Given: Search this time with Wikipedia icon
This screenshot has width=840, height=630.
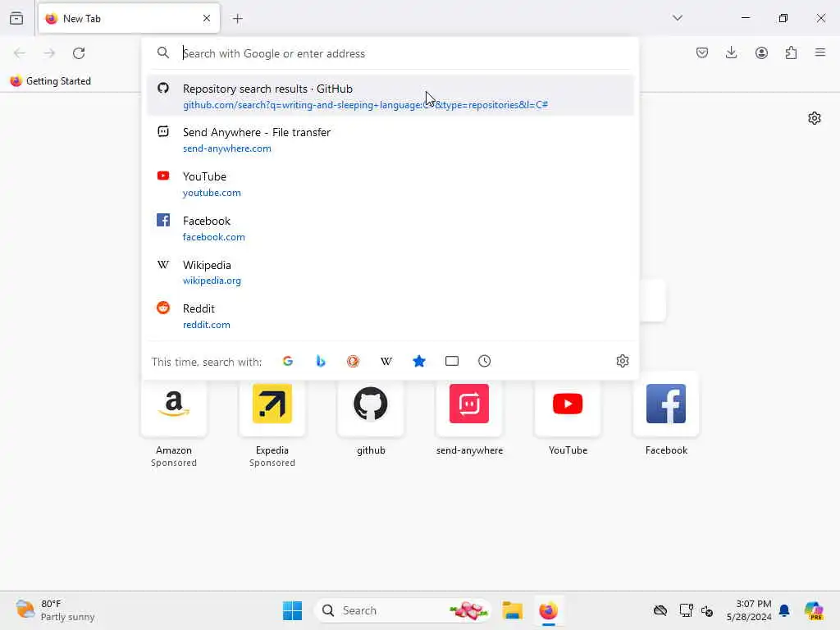Looking at the screenshot, I should [386, 361].
